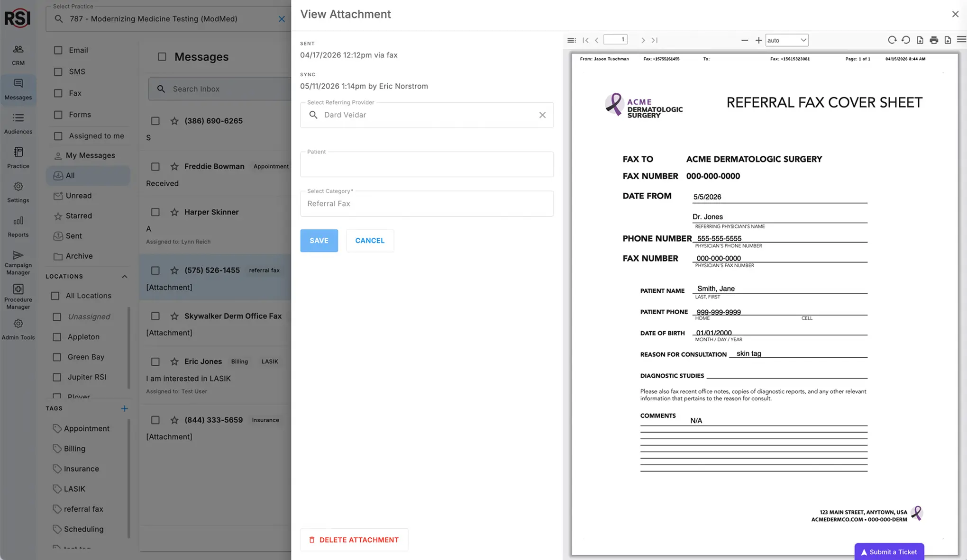Open Admin Tools in the sidebar
967x560 pixels.
point(18,330)
